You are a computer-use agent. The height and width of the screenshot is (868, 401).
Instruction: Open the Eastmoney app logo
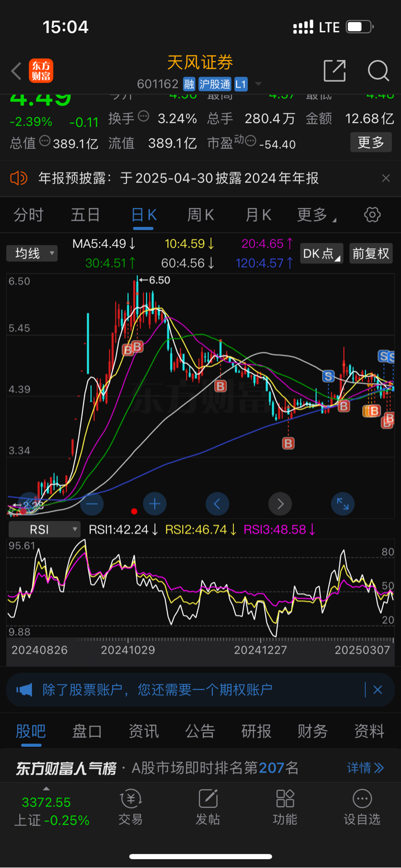click(x=41, y=71)
